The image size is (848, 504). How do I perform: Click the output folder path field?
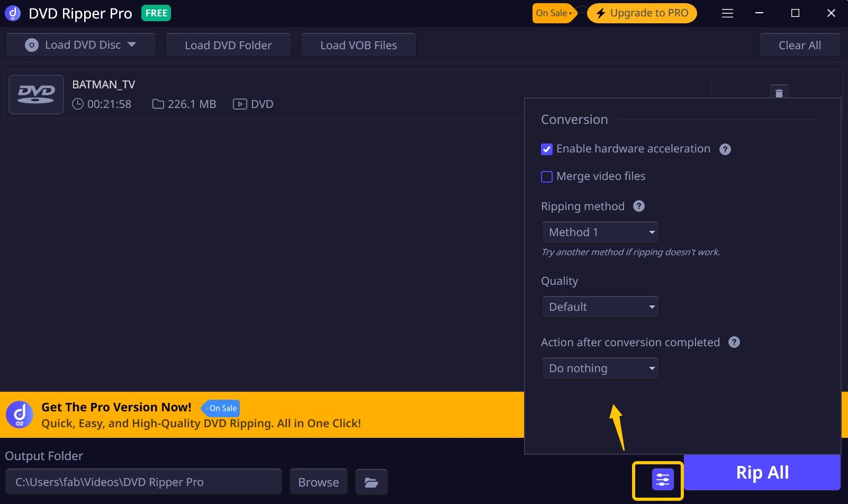(143, 482)
